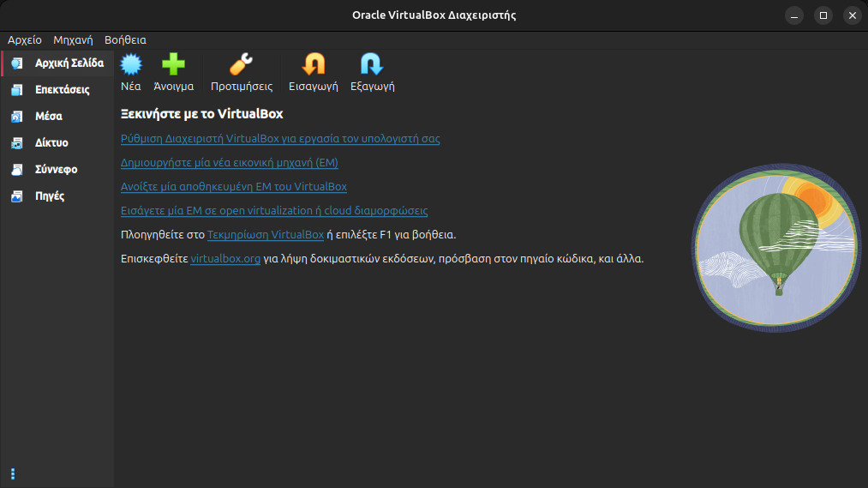
Task: Click the hot air balloon illustration
Action: point(776,248)
